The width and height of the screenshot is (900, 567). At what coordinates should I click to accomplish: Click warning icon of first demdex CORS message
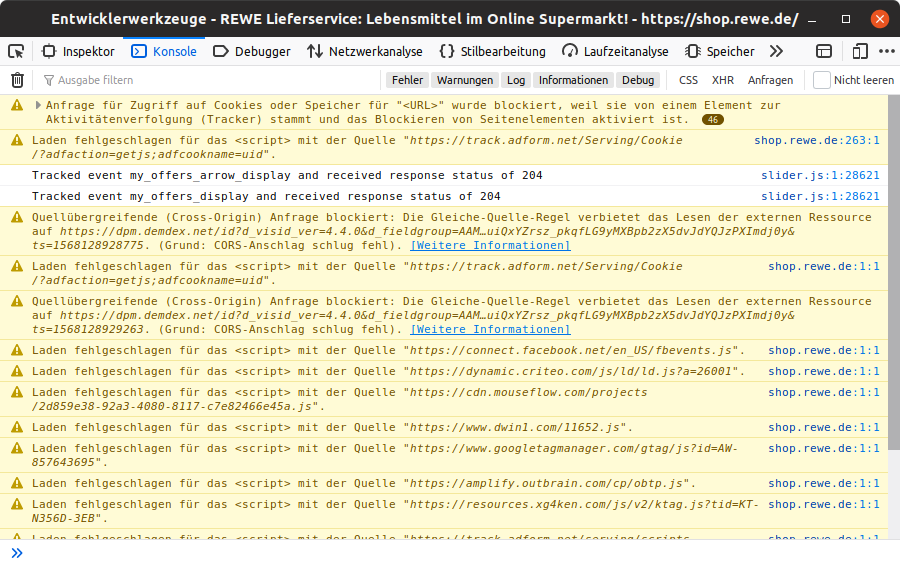tap(17, 217)
